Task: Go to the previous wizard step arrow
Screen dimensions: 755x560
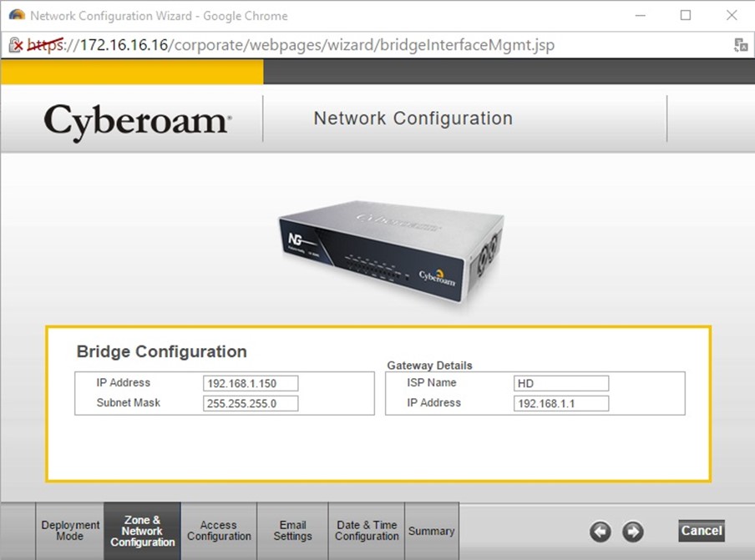Action: [600, 532]
